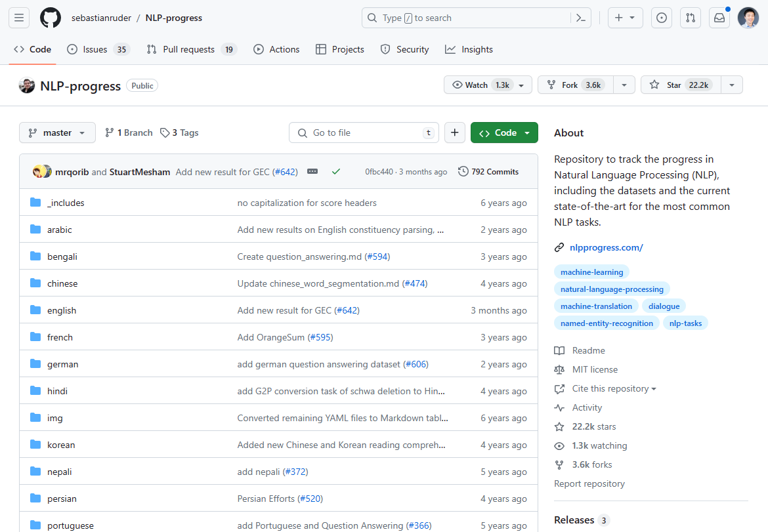The width and height of the screenshot is (768, 532).
Task: Open create new plus dropdown in header
Action: [x=626, y=18]
